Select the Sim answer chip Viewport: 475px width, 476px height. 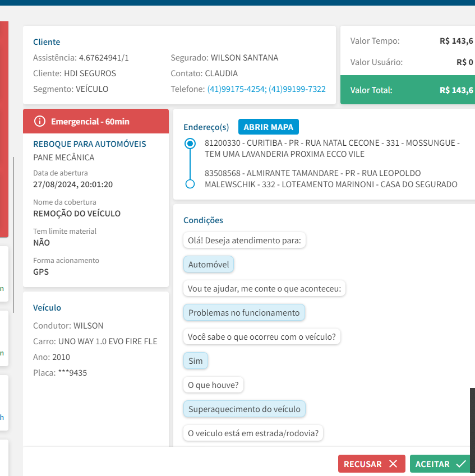coord(195,361)
